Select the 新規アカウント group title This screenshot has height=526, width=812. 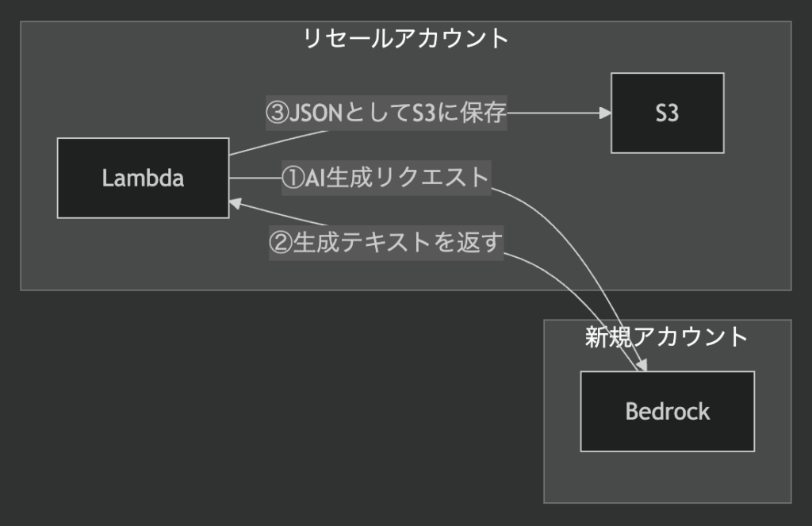666,336
